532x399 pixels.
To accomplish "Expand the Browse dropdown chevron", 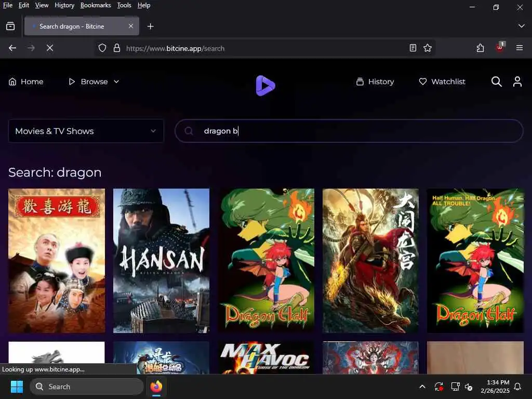I will [116, 82].
